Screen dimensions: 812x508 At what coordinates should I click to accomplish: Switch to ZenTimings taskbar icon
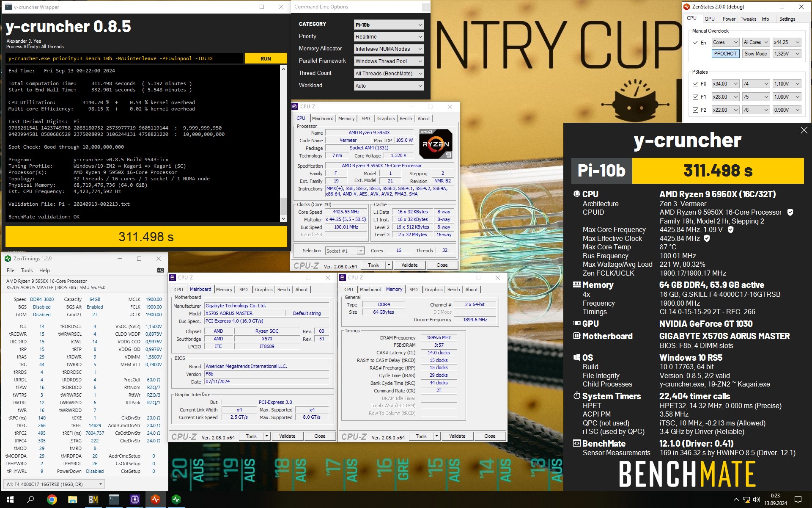(176, 500)
